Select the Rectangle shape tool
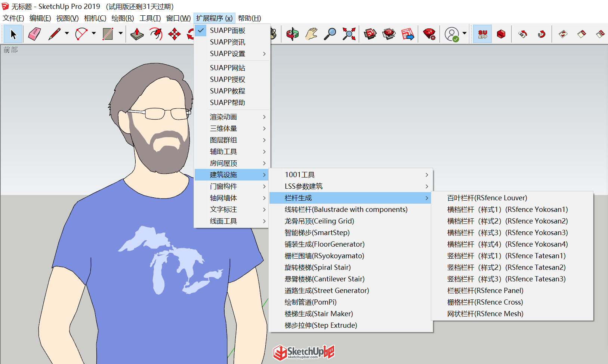608x364 pixels. pyautogui.click(x=108, y=34)
